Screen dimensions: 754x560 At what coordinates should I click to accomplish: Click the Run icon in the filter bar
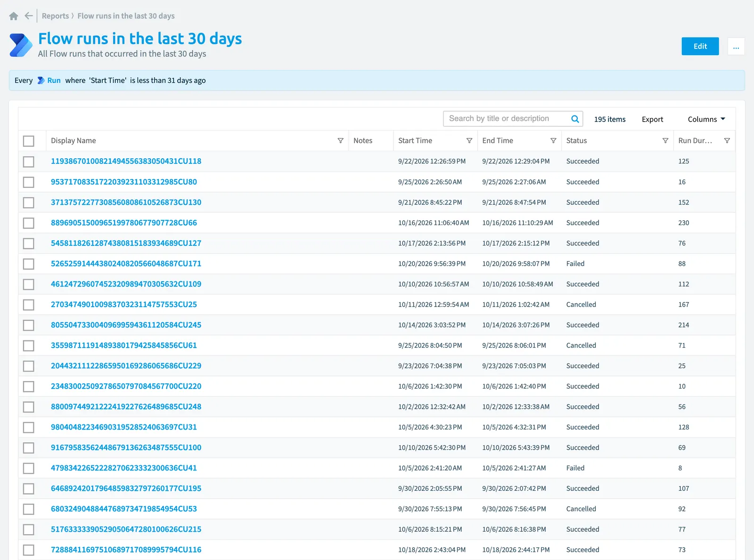pos(41,81)
